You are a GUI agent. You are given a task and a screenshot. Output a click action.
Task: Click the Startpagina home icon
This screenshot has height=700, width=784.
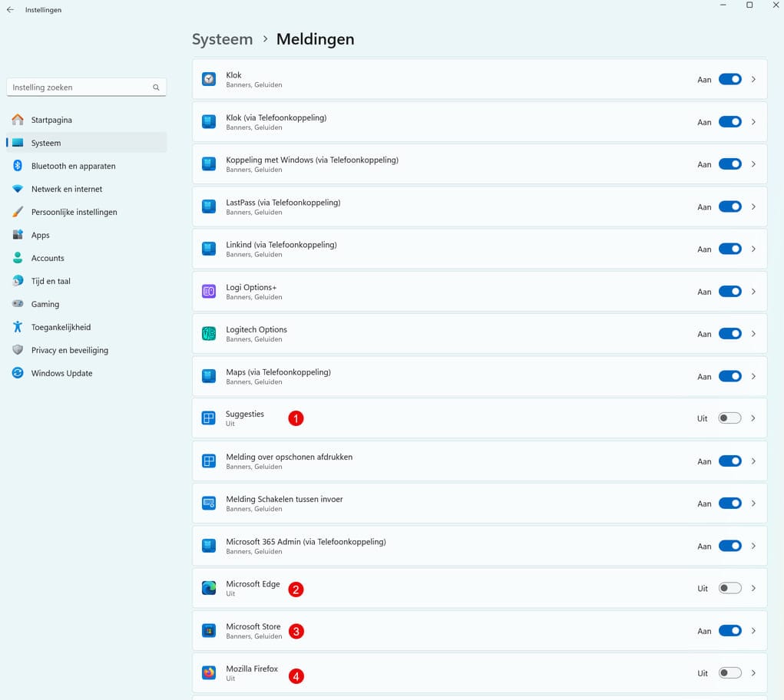tap(18, 120)
